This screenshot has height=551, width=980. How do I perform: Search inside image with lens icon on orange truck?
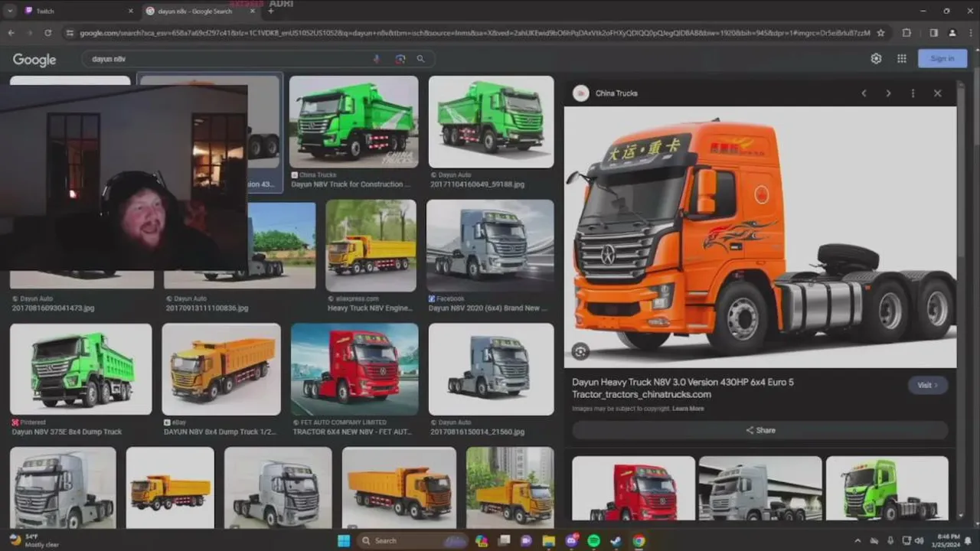click(580, 351)
